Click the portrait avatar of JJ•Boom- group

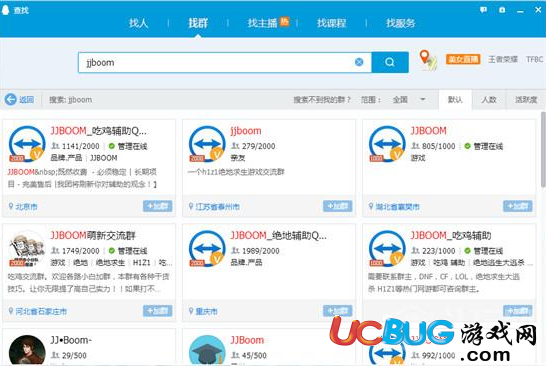click(x=27, y=351)
